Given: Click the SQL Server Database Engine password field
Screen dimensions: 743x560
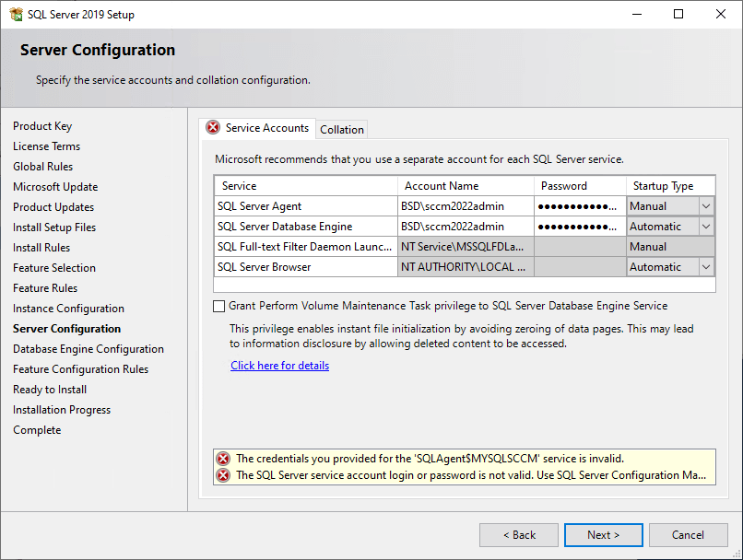Looking at the screenshot, I should pos(580,227).
